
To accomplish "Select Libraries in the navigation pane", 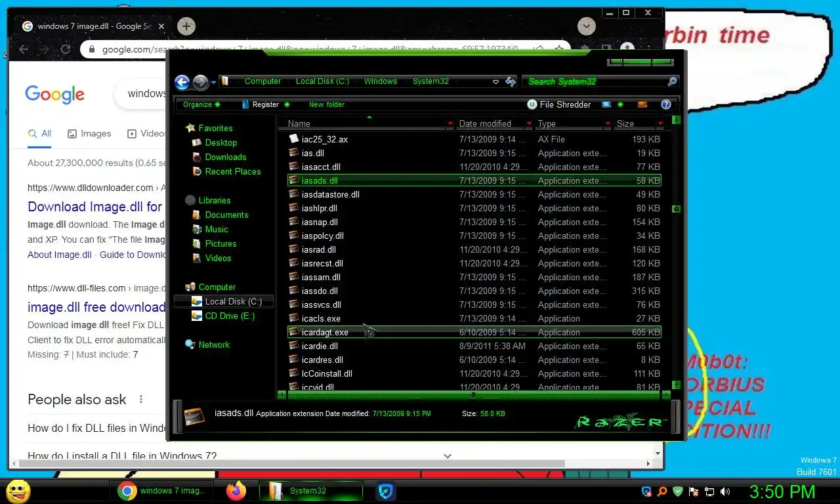I will (x=214, y=200).
